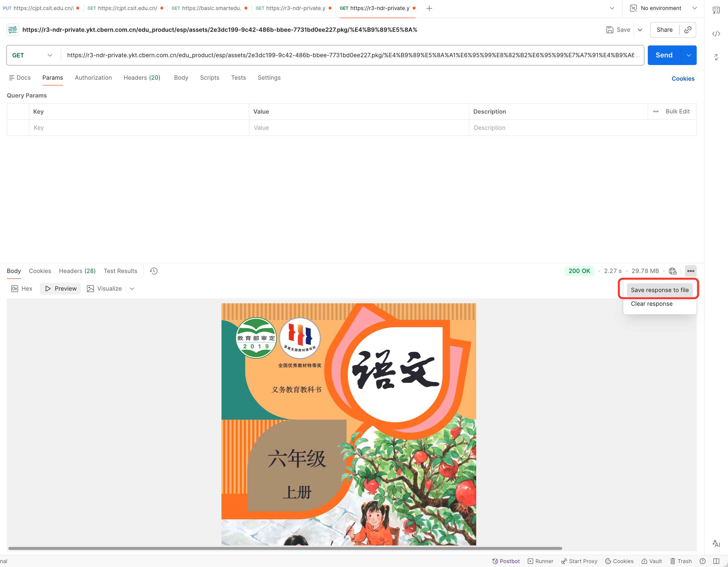The width and height of the screenshot is (728, 567).
Task: Open Trash from status bar
Action: click(681, 561)
